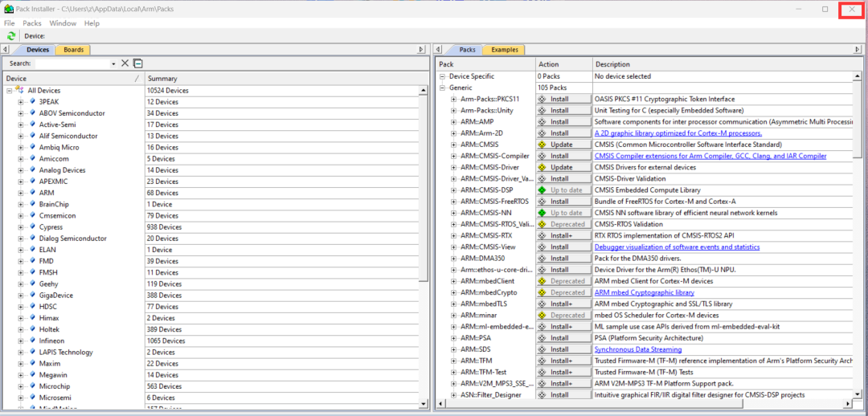Viewport: 868px width, 416px height.
Task: Install the ARM::DMA350 pack
Action: pos(563,259)
